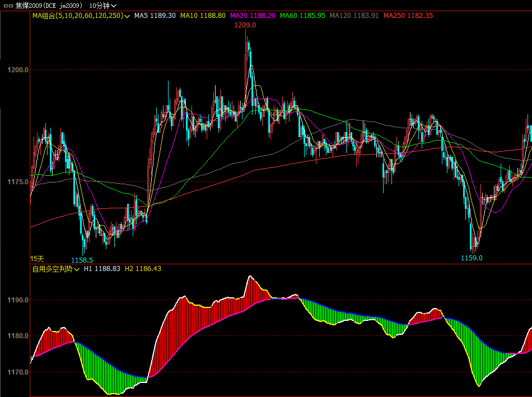This screenshot has height=397, width=532.
Task: Click the 1159.0 low price marker
Action: coord(472,258)
